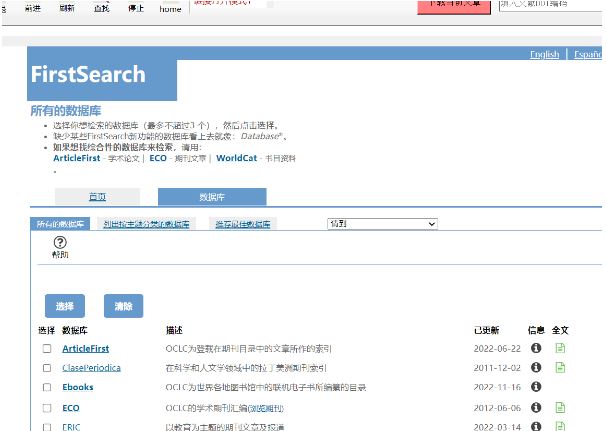
Task: Open info icon for ArticleFirst row
Action: click(x=536, y=348)
